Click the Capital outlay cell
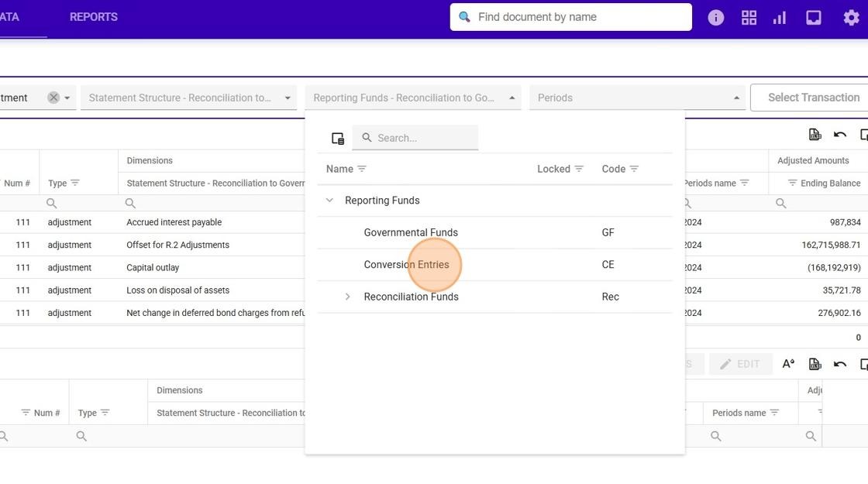 [153, 267]
